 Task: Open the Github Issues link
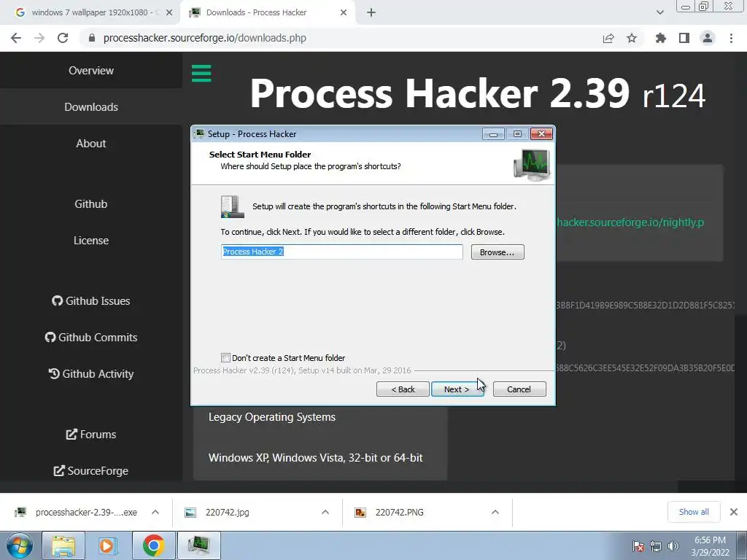point(91,301)
